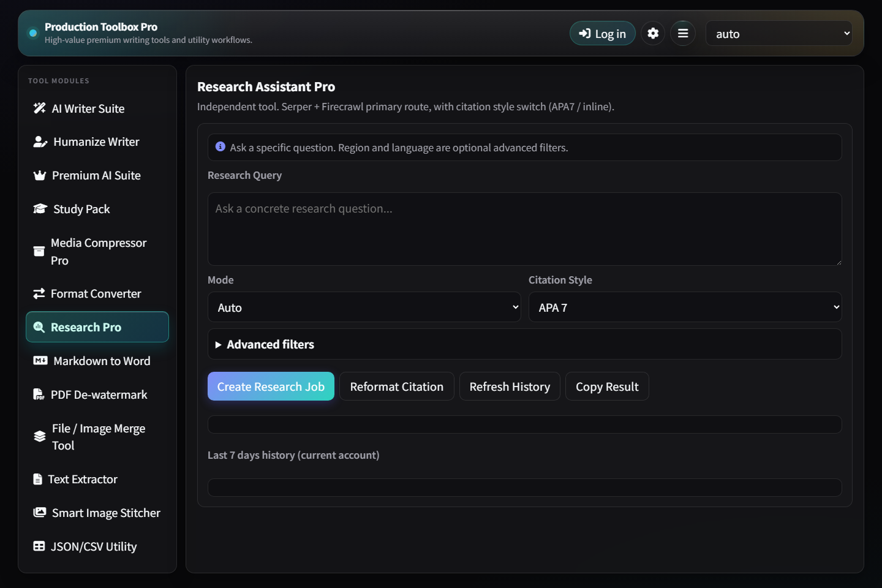Open the Citation Style dropdown showing APA 7
Image resolution: width=882 pixels, height=588 pixels.
(685, 307)
